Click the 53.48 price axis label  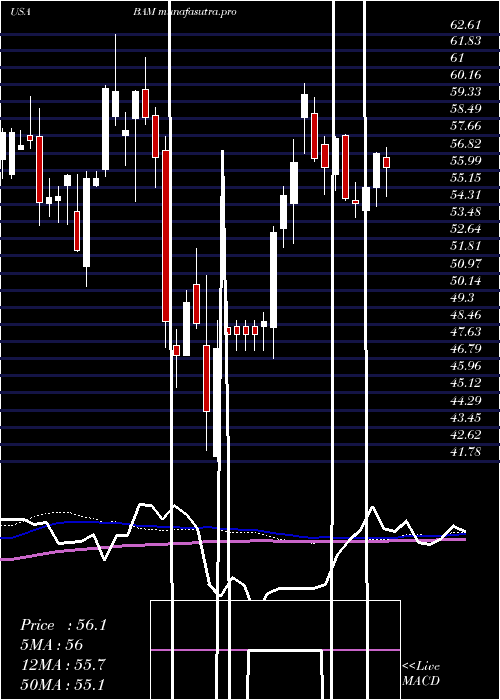tap(465, 212)
